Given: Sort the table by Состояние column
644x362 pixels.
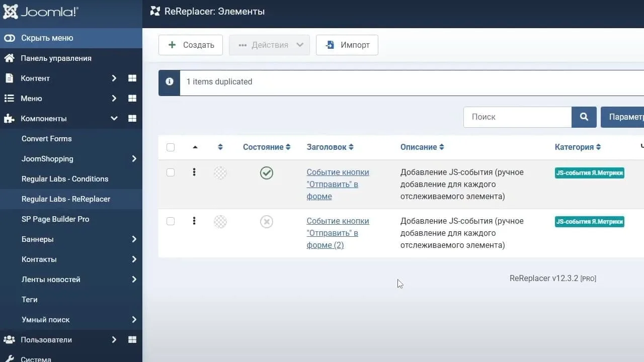Looking at the screenshot, I should [x=267, y=147].
